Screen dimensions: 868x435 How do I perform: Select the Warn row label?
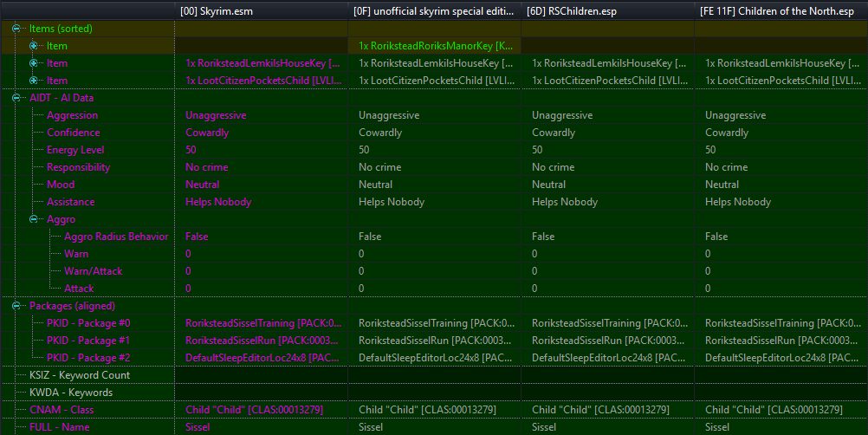click(x=76, y=254)
